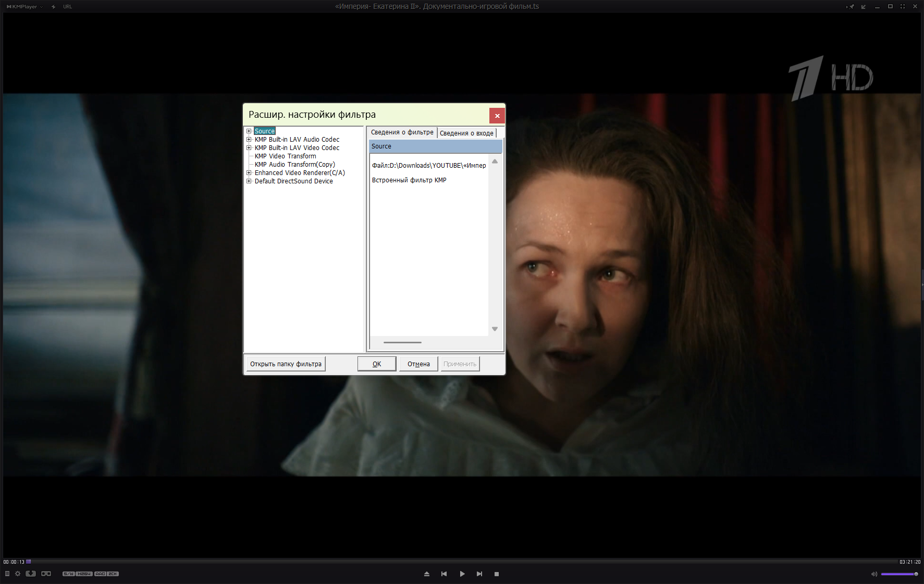The height and width of the screenshot is (584, 924).
Task: Open the KMPlayer main menu dropdown
Action: (x=24, y=7)
